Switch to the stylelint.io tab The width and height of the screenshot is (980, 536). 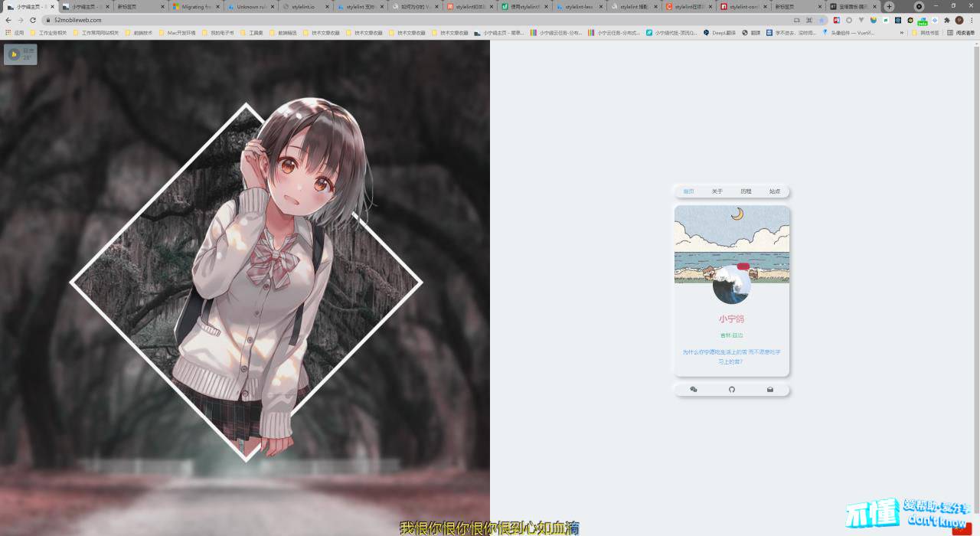click(x=305, y=6)
